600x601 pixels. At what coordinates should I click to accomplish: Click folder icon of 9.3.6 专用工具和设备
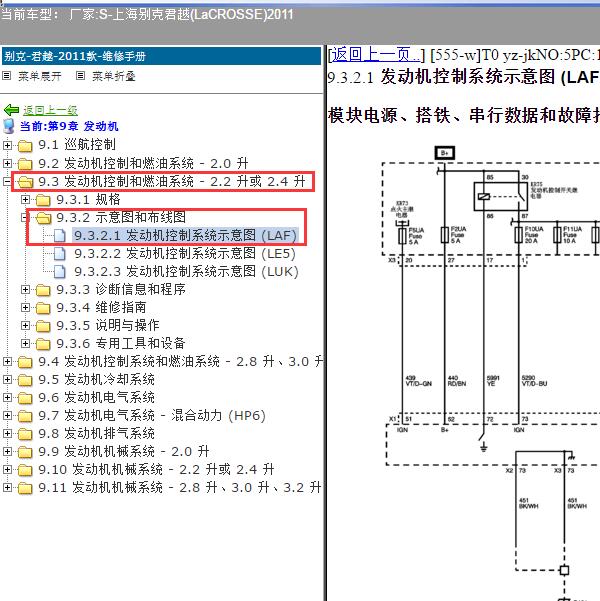pos(43,344)
